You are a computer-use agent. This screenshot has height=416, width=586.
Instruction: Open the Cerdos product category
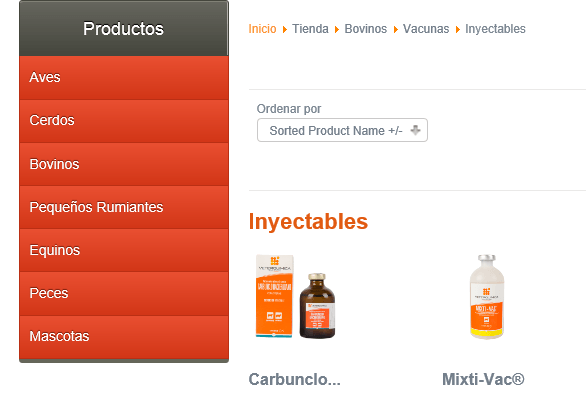coord(124,121)
